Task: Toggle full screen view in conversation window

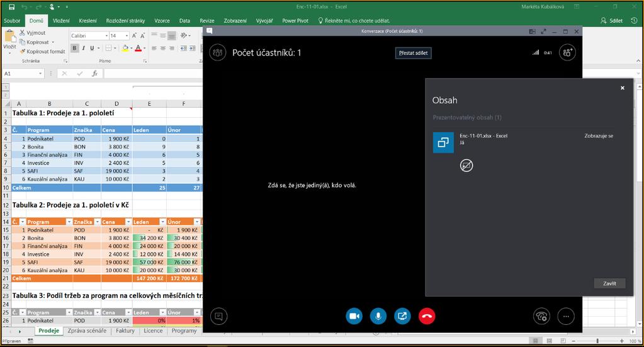Action: point(543,31)
